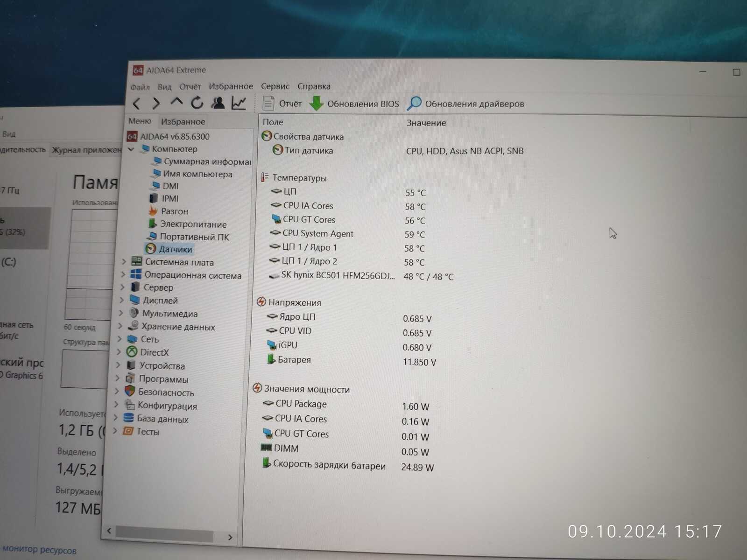Expand the Сеть node
Image resolution: width=747 pixels, height=560 pixels.
(120, 339)
